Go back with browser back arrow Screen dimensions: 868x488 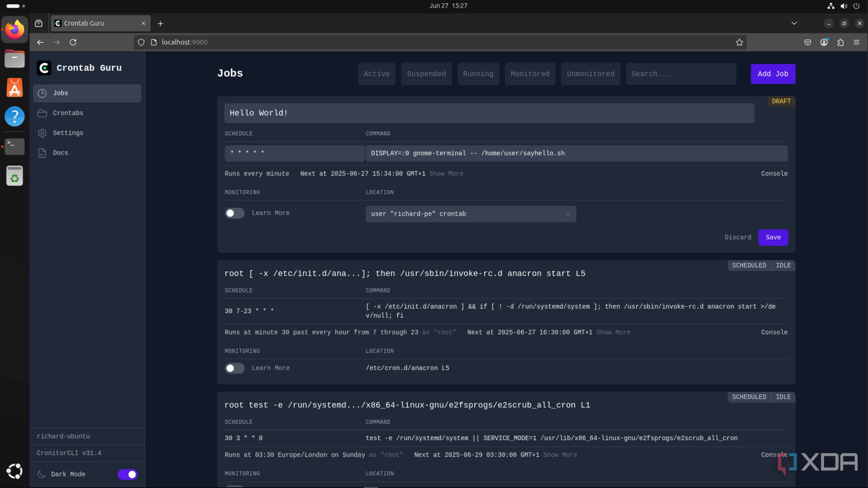[40, 42]
